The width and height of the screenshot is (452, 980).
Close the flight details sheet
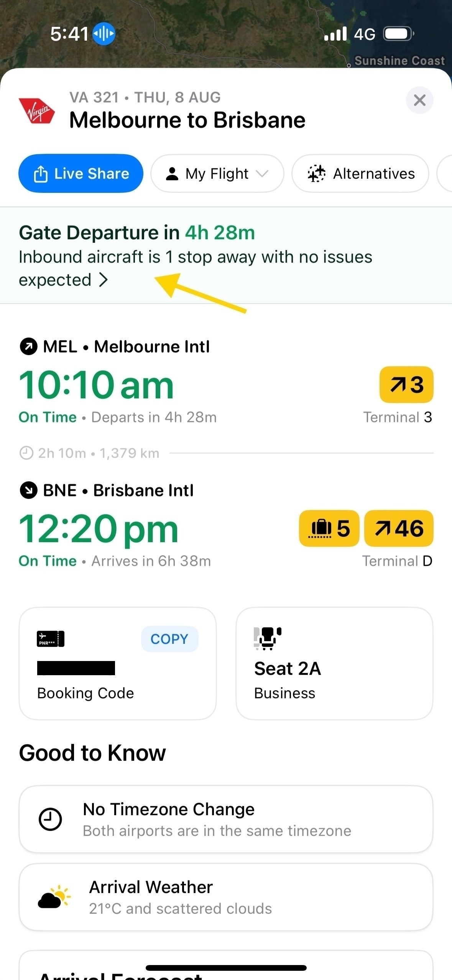pyautogui.click(x=419, y=100)
